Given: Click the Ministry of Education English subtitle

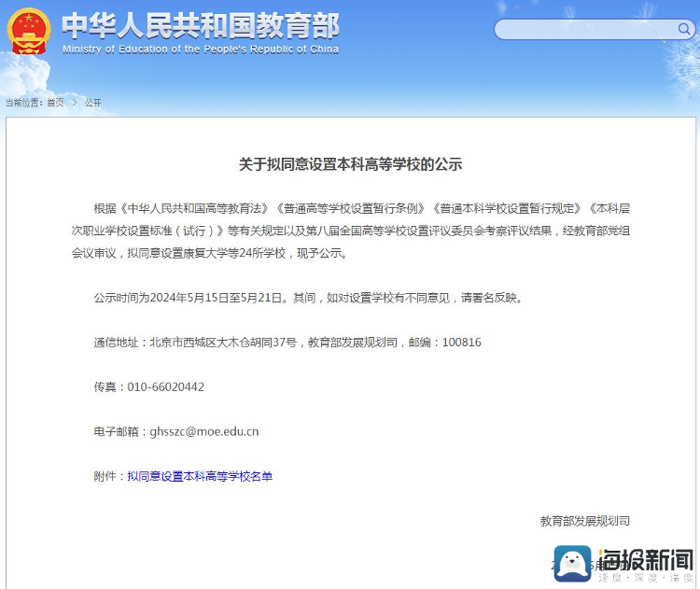Looking at the screenshot, I should pos(201,49).
